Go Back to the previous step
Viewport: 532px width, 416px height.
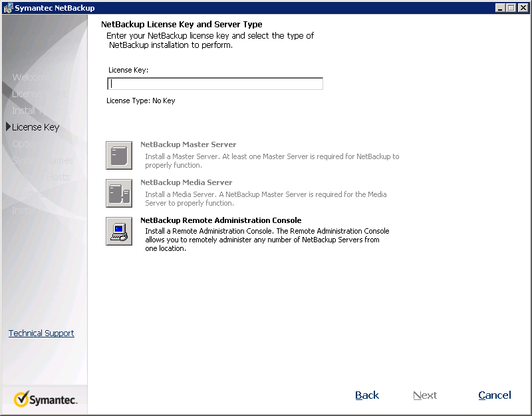pyautogui.click(x=367, y=395)
